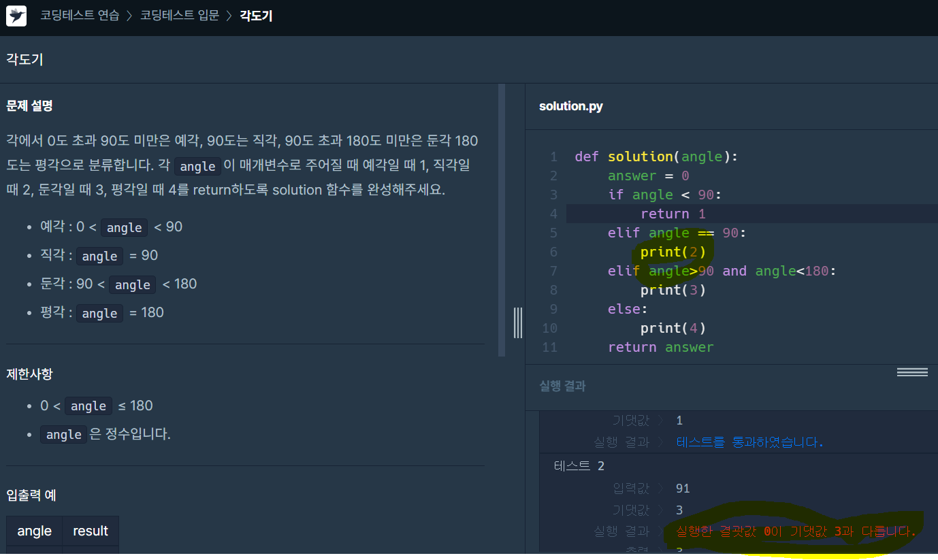
Task: Click the 예각 : 0 < angle < 90 bullet
Action: point(111,227)
